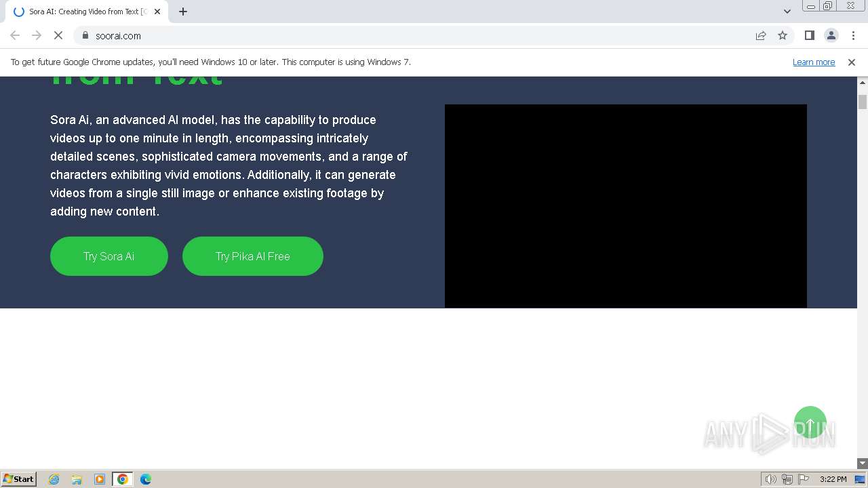The width and height of the screenshot is (868, 488).
Task: Go forward in browser history
Action: (37, 35)
